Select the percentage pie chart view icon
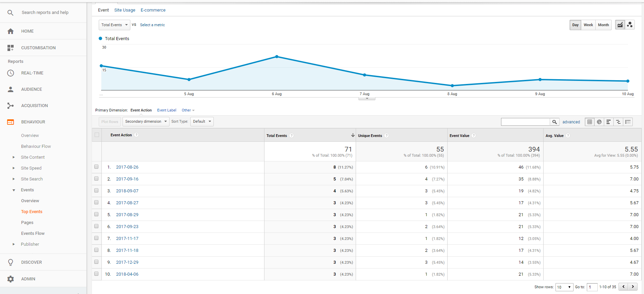 [x=599, y=122]
